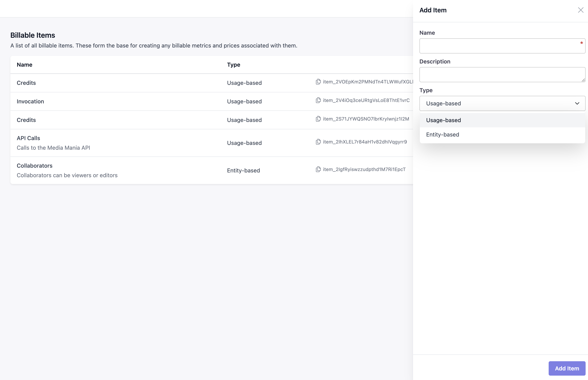The image size is (588, 380).
Task: Choose Entity-based from the Type list
Action: coord(442,135)
